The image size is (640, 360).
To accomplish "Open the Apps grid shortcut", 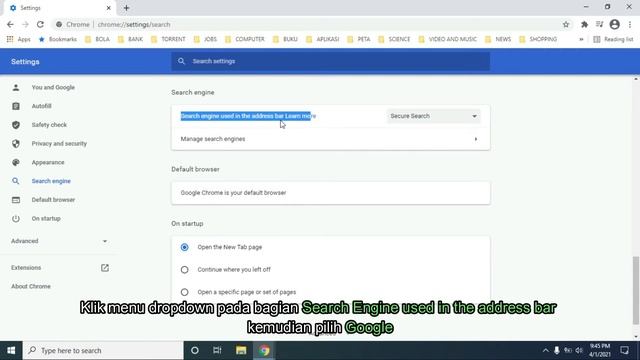I will tap(18, 39).
